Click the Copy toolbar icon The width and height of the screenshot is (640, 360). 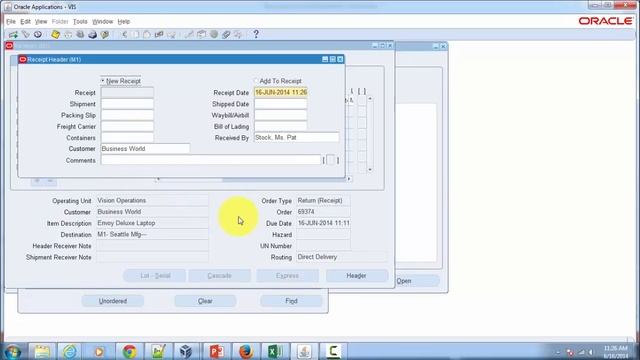coord(136,35)
